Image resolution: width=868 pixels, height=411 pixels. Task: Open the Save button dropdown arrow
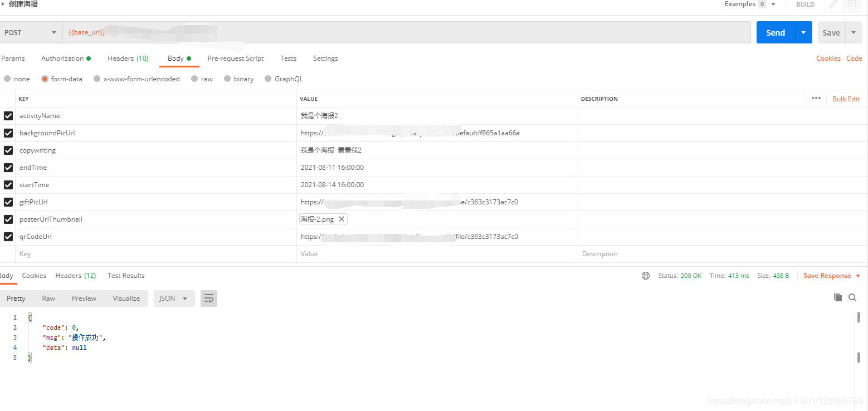pyautogui.click(x=854, y=32)
